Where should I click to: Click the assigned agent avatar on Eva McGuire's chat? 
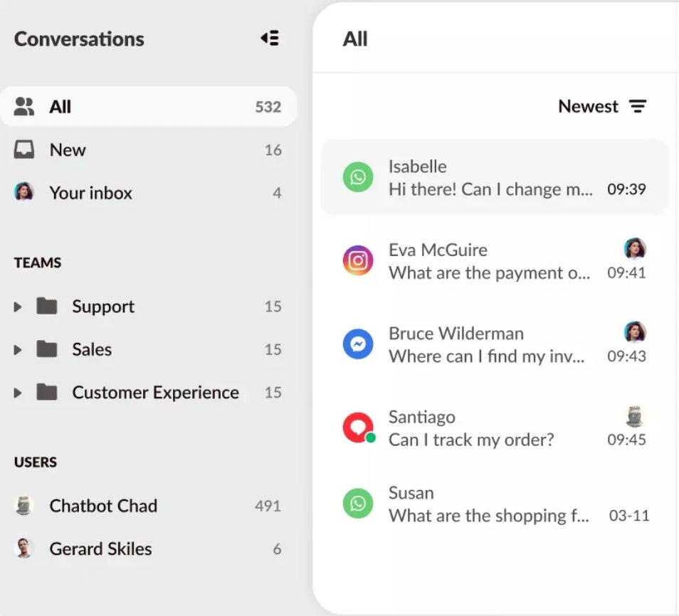click(x=634, y=249)
